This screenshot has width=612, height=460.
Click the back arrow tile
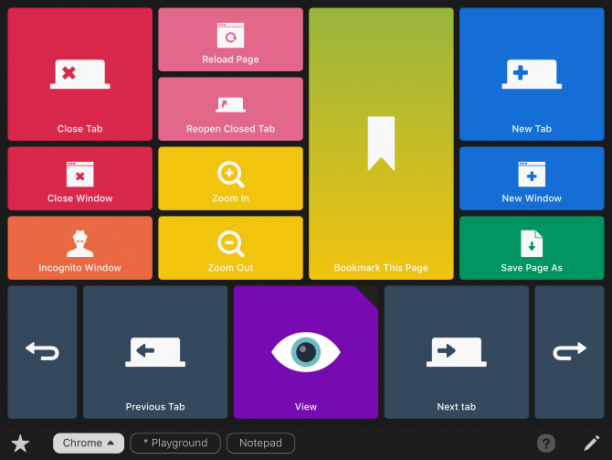tap(43, 352)
